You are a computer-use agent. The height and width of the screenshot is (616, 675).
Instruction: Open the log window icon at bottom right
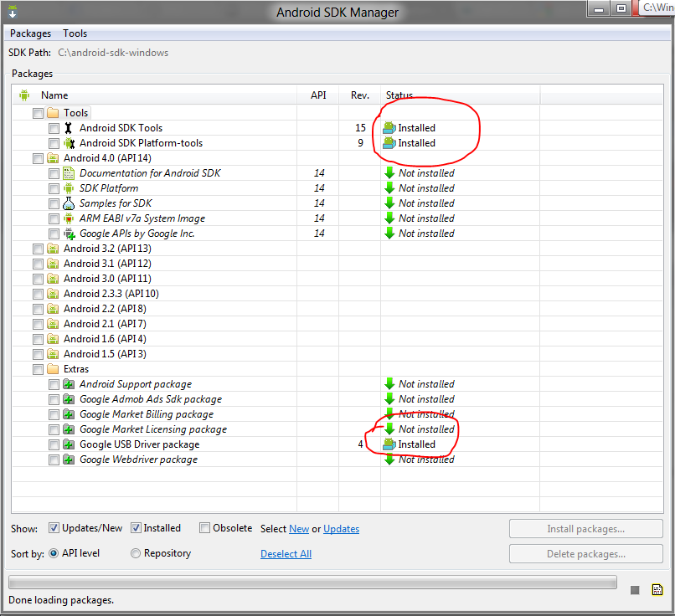click(x=657, y=590)
